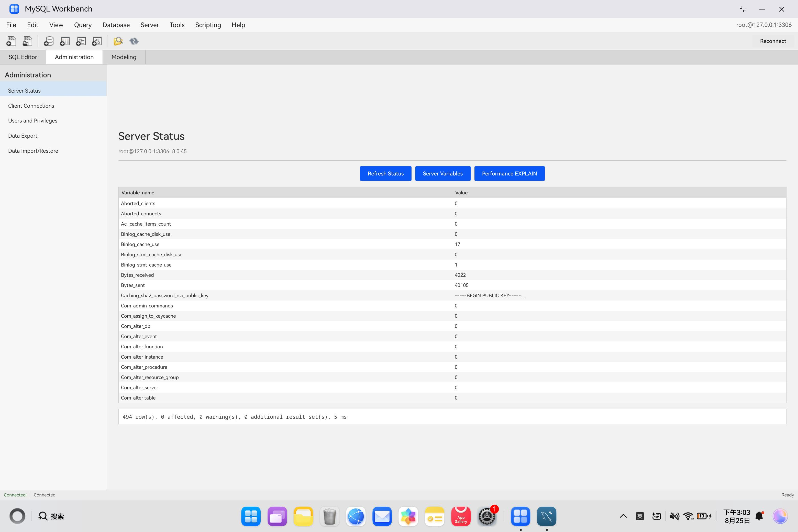Open the purple multi-window app in dock
This screenshot has width=798, height=532.
coord(277,516)
